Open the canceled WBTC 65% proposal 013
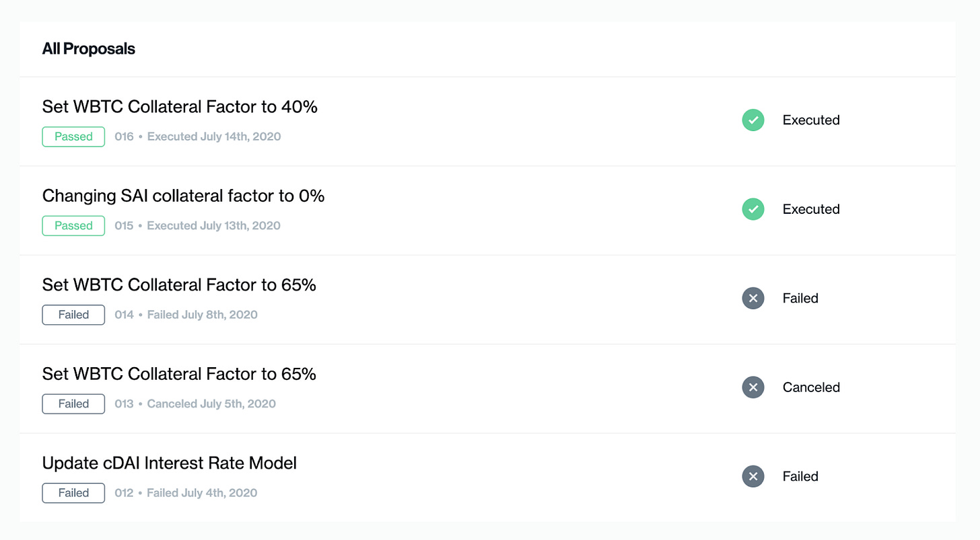 [x=179, y=374]
